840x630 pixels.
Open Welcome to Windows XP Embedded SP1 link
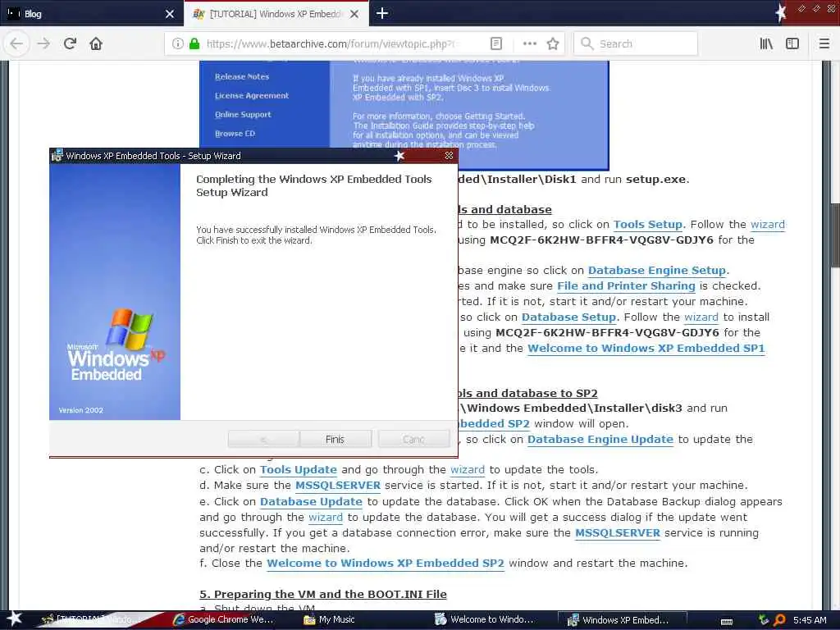pyautogui.click(x=646, y=348)
